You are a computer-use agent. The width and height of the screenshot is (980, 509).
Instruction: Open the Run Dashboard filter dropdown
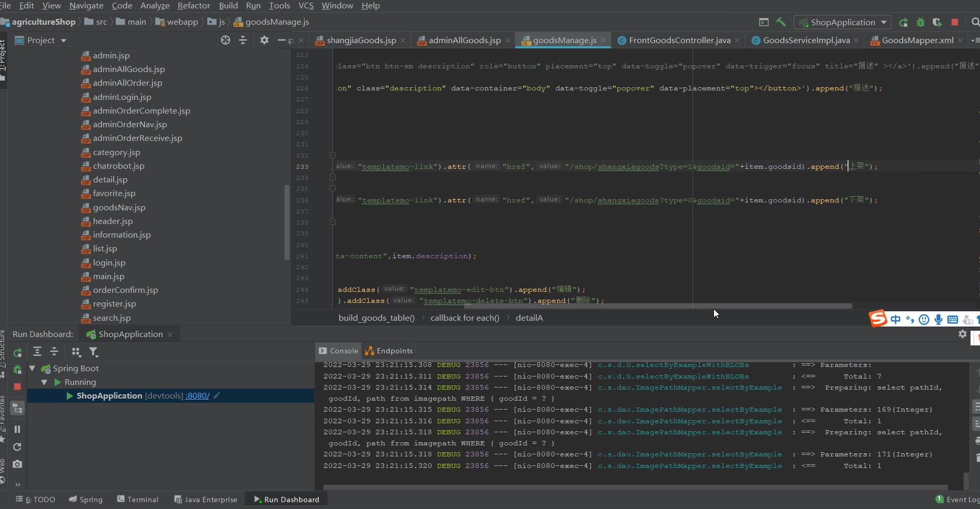[x=93, y=351]
